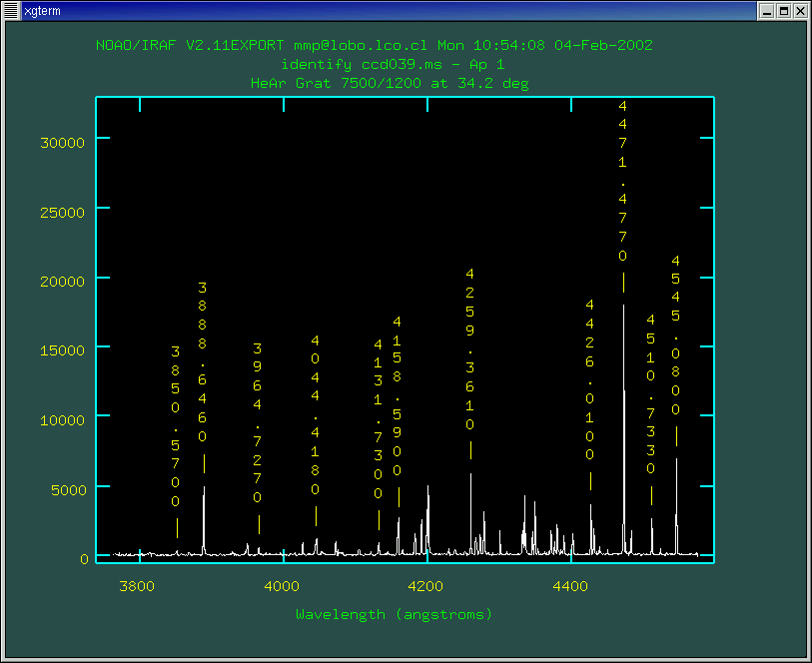
Task: Select the NOAO/IRAF V2.11EXPORT header line
Action: pyautogui.click(x=374, y=46)
